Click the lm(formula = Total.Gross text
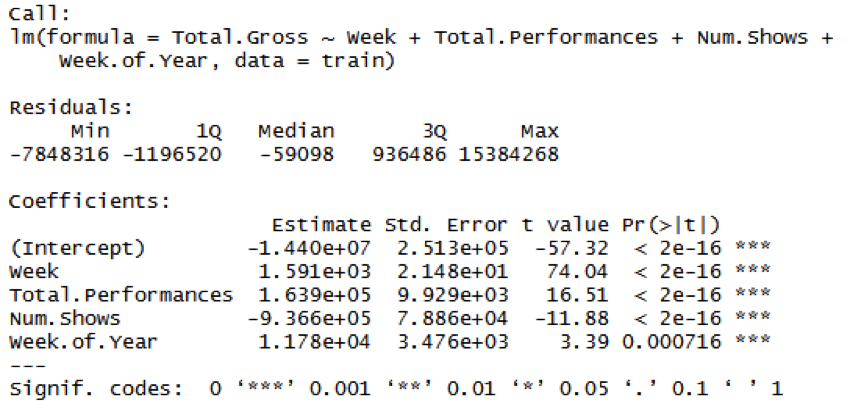 pos(158,38)
